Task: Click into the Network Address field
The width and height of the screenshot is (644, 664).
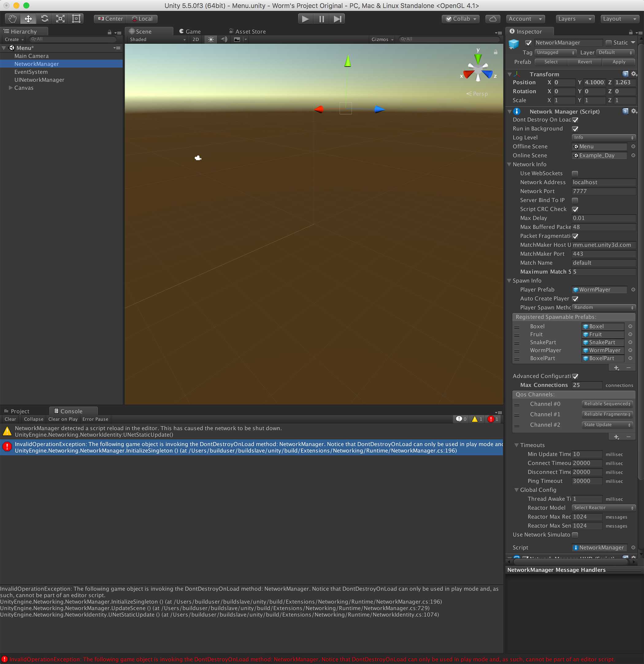Action: pyautogui.click(x=603, y=182)
